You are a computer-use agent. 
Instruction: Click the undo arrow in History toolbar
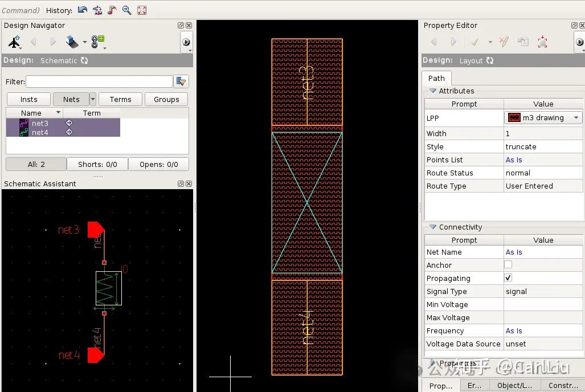(83, 10)
